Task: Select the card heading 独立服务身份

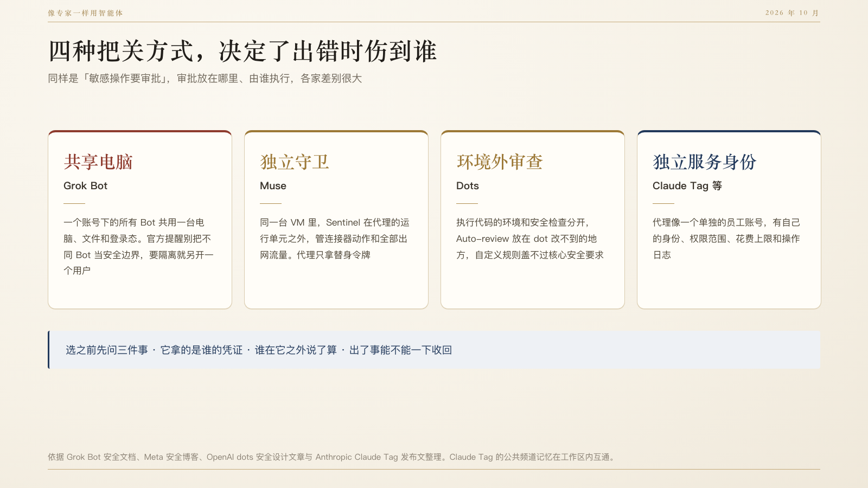Action: point(705,162)
